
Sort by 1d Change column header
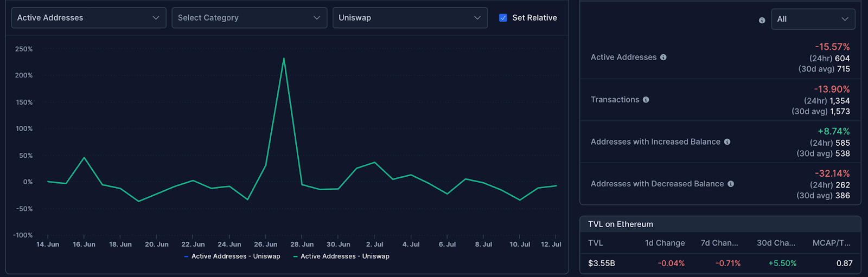[x=665, y=243]
